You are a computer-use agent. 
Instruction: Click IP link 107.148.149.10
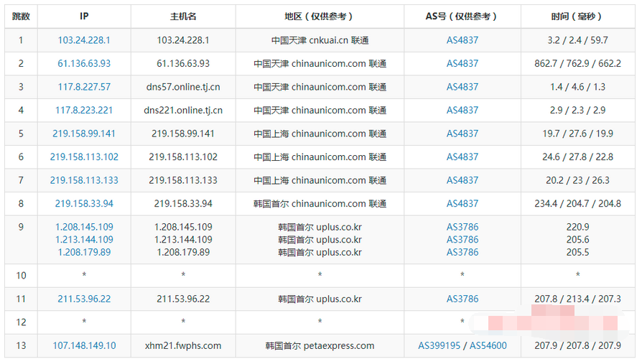point(84,345)
